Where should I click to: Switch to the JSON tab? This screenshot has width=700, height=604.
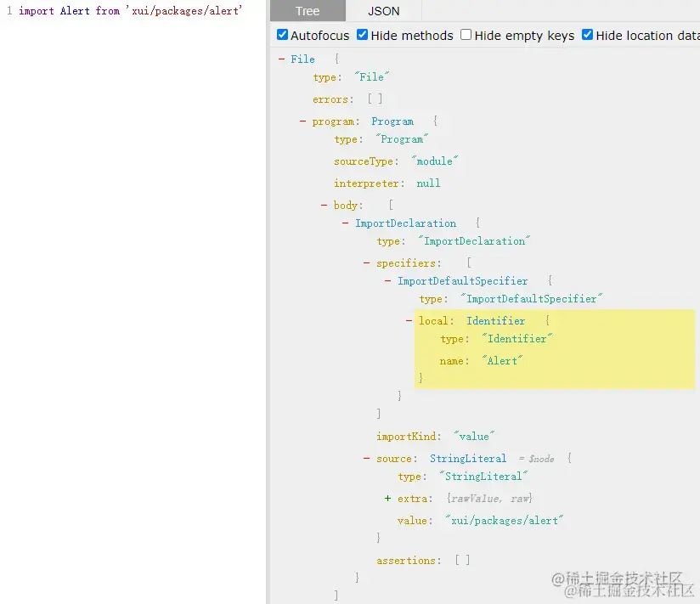(x=383, y=11)
